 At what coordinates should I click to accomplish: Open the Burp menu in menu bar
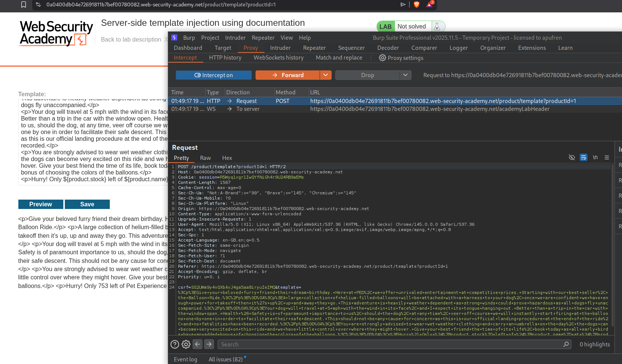pyautogui.click(x=189, y=38)
